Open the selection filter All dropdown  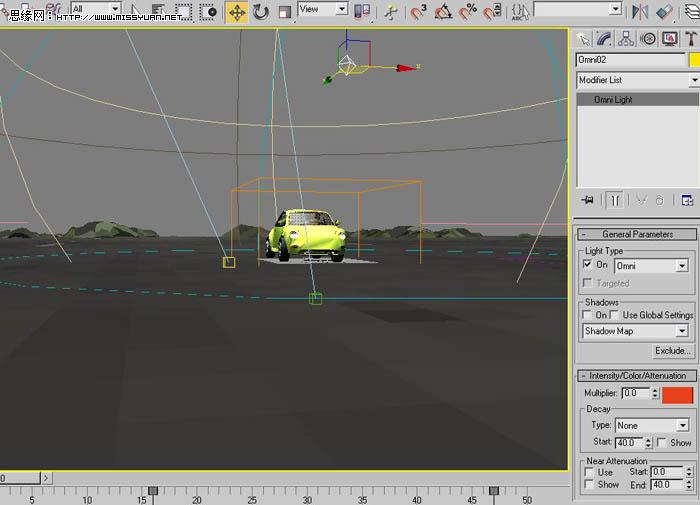96,8
